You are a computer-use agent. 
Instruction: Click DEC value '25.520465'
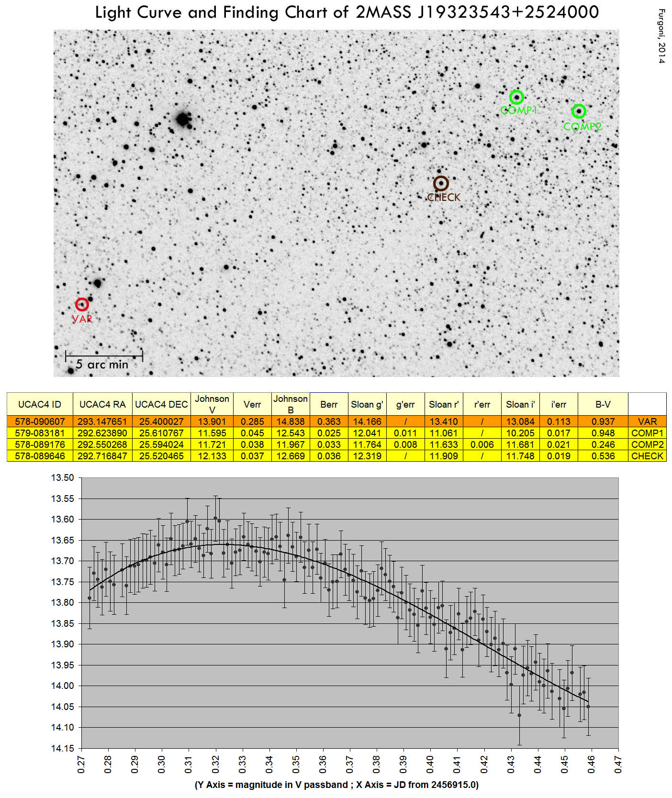point(161,456)
